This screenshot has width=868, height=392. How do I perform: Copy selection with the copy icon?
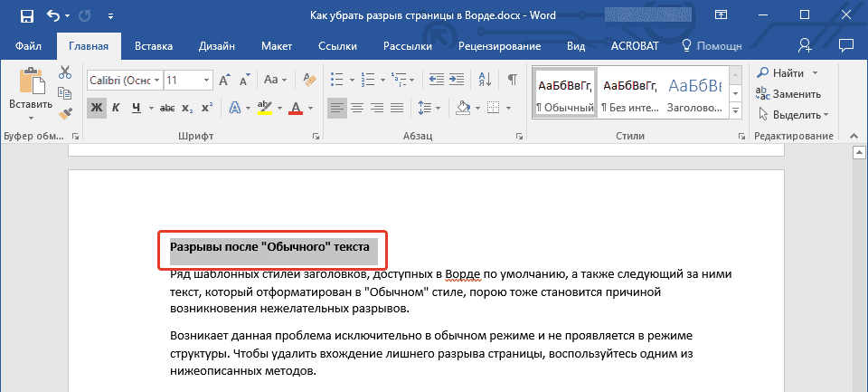pyautogui.click(x=65, y=93)
